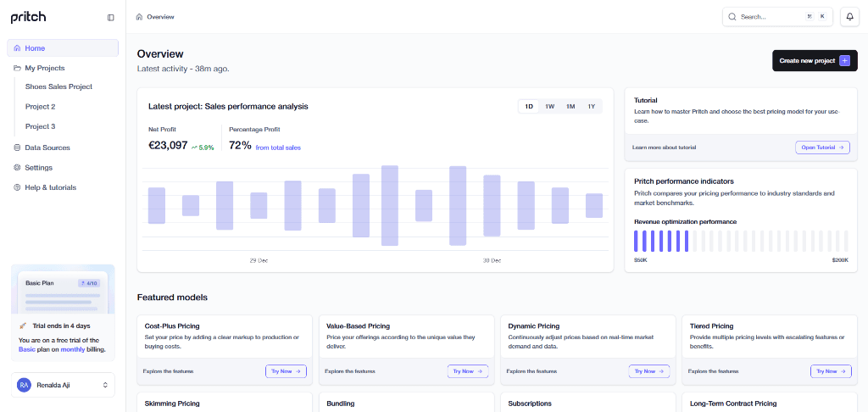
Task: Select the 1Y time range
Action: pos(591,106)
